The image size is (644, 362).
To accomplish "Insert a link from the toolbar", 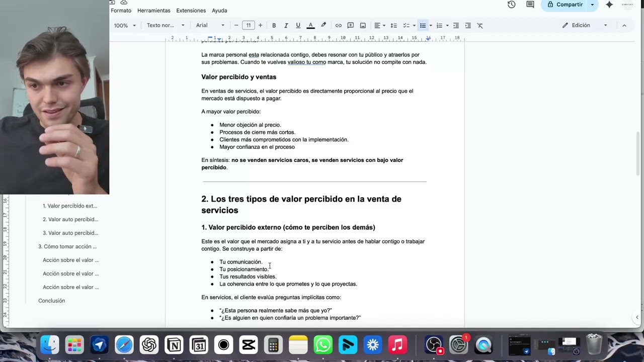I will (338, 26).
